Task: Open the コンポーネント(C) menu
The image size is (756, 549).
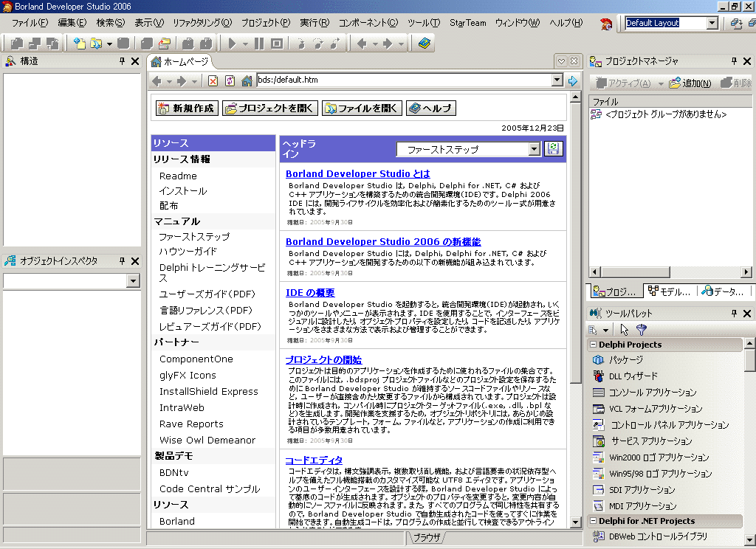Action: click(x=368, y=23)
